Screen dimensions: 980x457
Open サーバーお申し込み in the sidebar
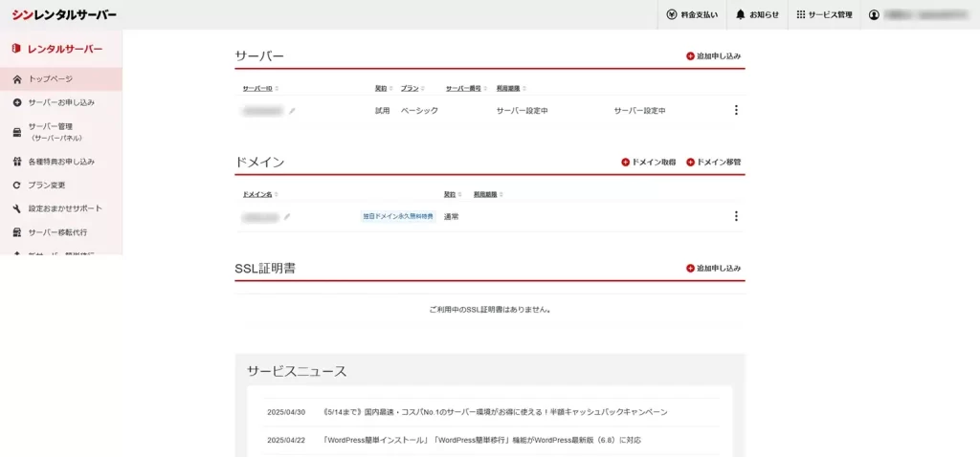click(61, 102)
